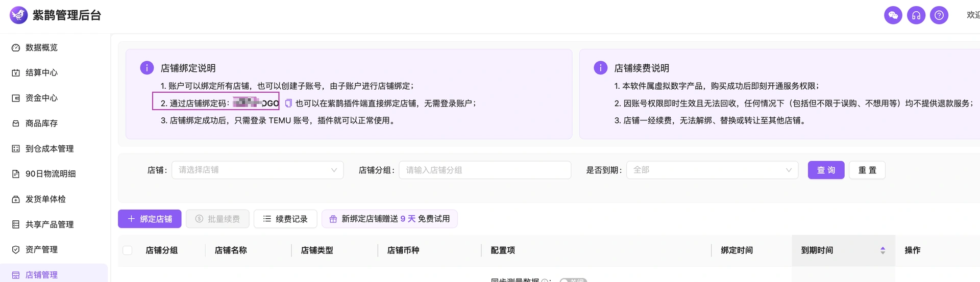The image size is (980, 282).
Task: Click the 店铺名称 column header
Action: click(x=231, y=250)
